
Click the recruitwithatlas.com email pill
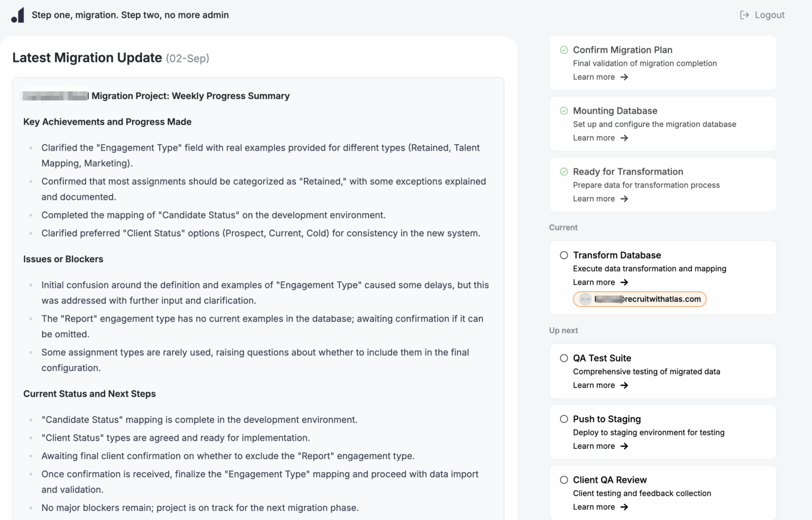[x=640, y=299]
